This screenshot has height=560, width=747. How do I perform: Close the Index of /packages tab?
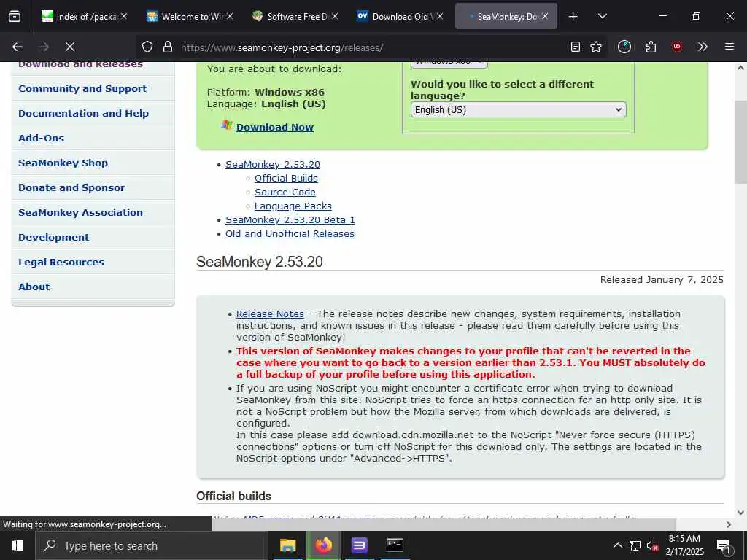click(x=124, y=16)
